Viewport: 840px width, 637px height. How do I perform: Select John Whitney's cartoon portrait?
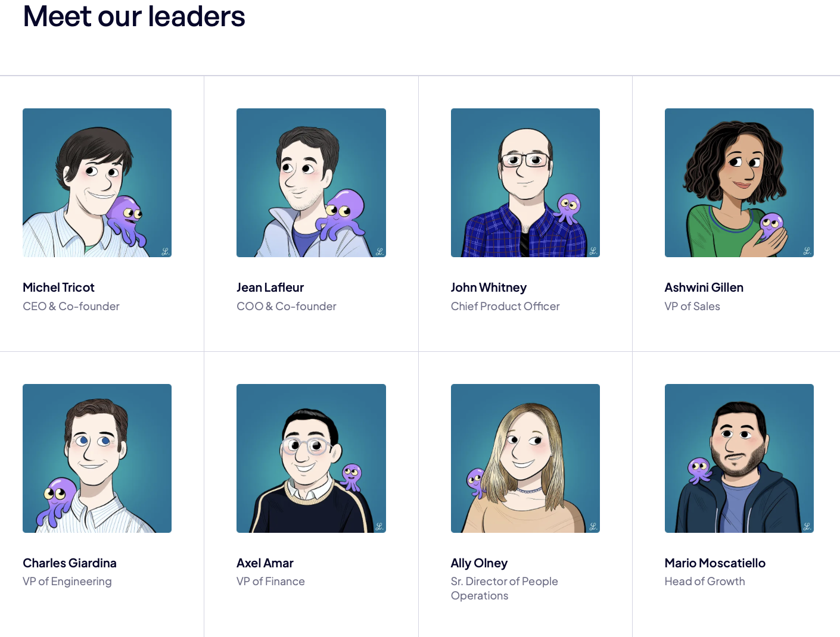click(x=525, y=183)
